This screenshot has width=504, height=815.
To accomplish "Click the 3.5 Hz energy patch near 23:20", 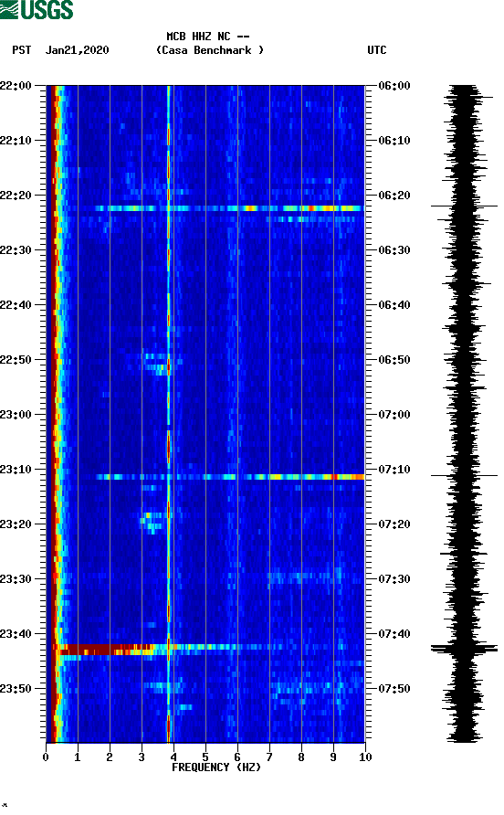I will pyautogui.click(x=153, y=522).
